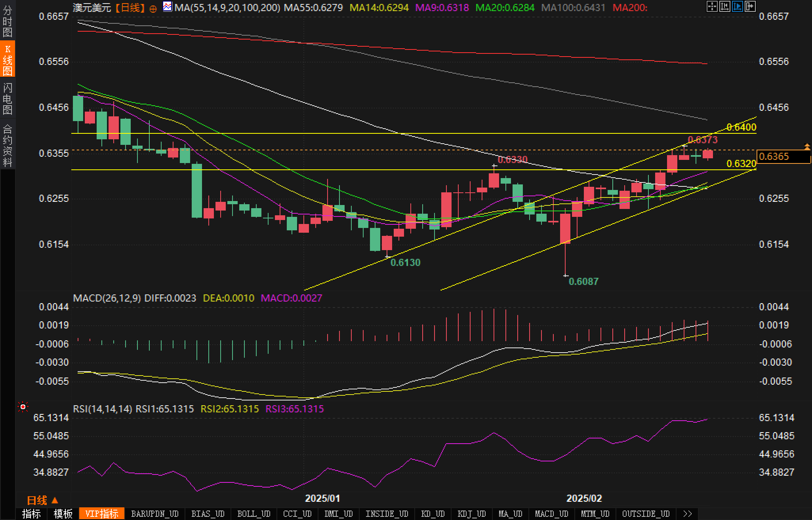This screenshot has height=520, width=812.
Task: Open the 模板 bottom tab
Action: coord(63,514)
